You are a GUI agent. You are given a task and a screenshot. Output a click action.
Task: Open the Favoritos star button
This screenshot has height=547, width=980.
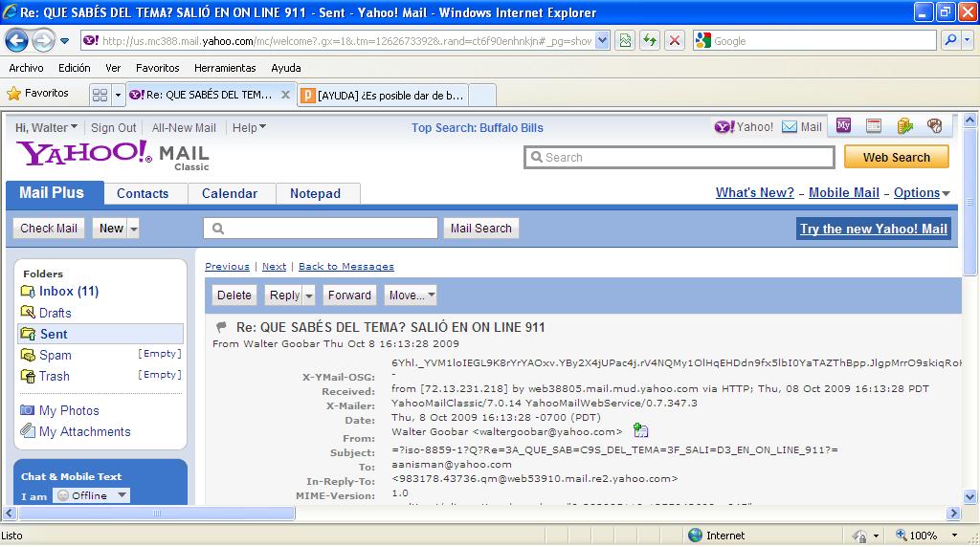(37, 94)
